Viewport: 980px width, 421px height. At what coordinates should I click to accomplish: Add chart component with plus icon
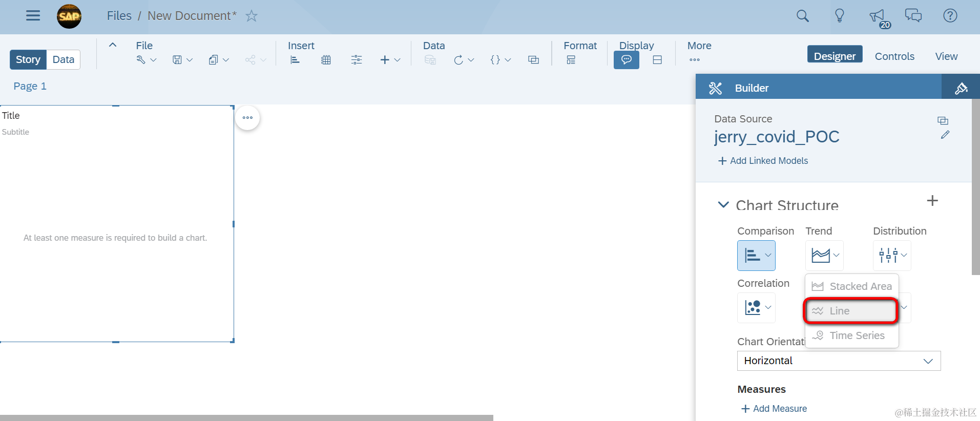point(932,200)
